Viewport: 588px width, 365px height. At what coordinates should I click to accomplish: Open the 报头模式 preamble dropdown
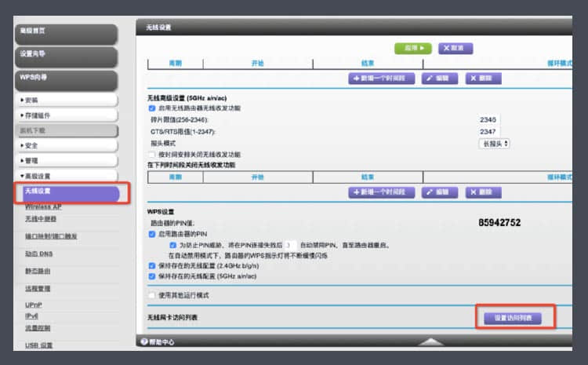(x=494, y=144)
